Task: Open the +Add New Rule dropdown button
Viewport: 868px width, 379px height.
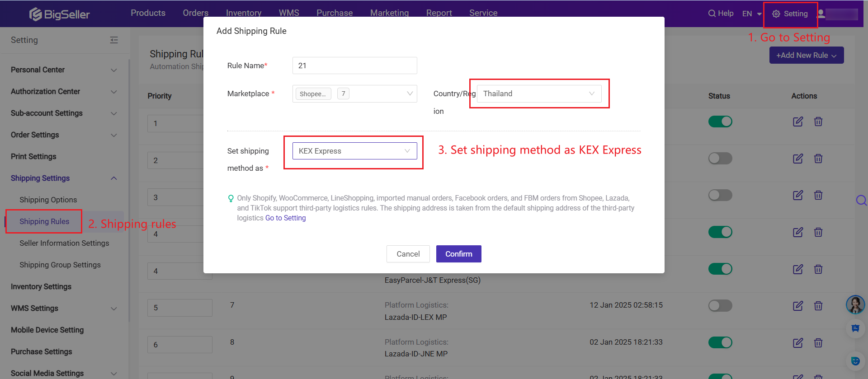Action: click(x=807, y=55)
